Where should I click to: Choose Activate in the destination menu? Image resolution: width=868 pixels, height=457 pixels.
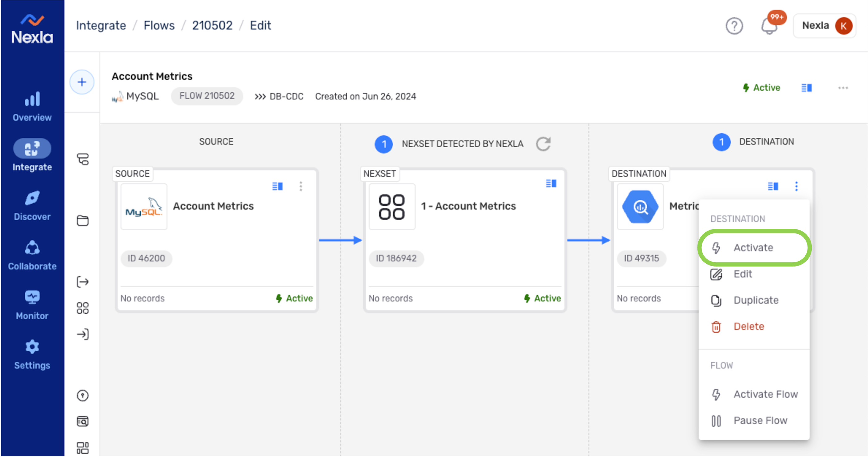(754, 248)
